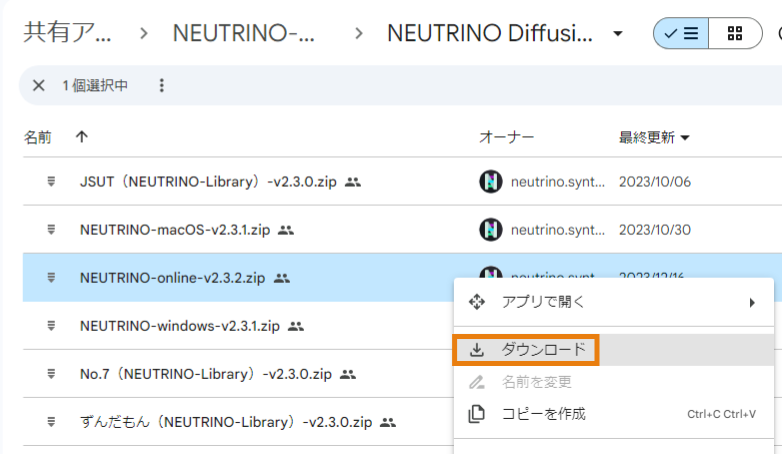
Task: Click the zip file icon for JSUT row
Action: tap(51, 182)
